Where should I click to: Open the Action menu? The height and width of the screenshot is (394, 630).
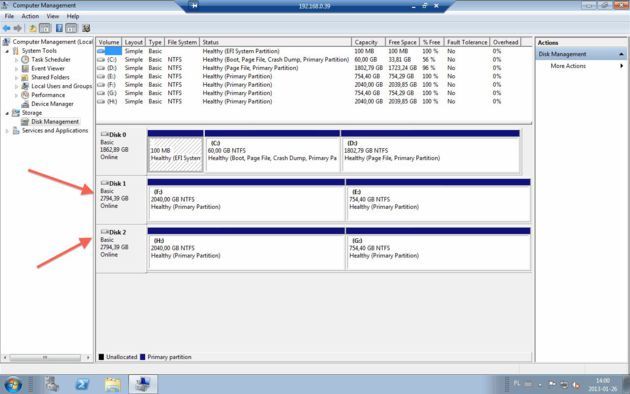[30, 16]
